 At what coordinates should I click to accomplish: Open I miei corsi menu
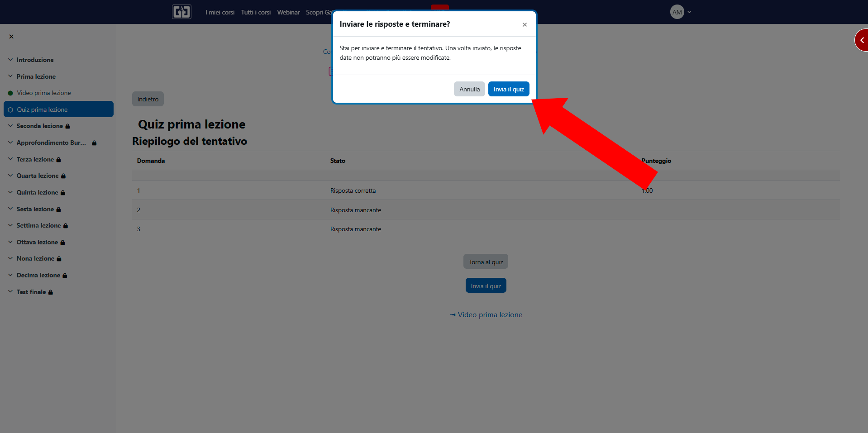(220, 12)
